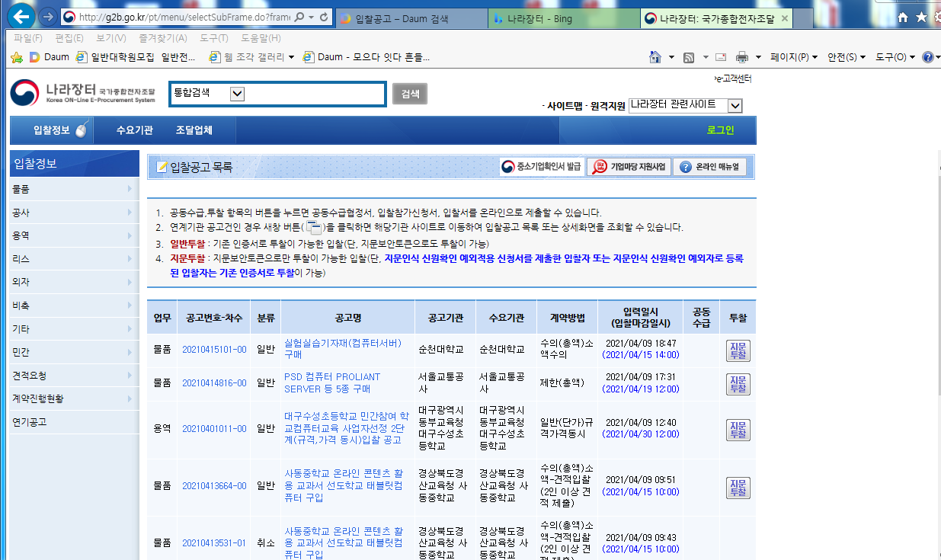
Task: Open the 안전(S) command dropdown
Action: click(x=847, y=57)
